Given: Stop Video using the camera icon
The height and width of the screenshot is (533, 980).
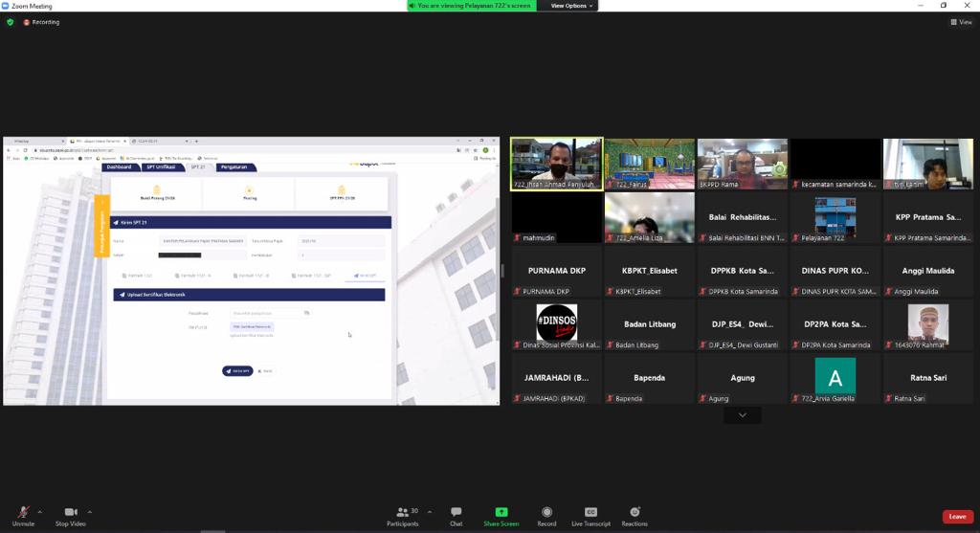Looking at the screenshot, I should pos(70,513).
